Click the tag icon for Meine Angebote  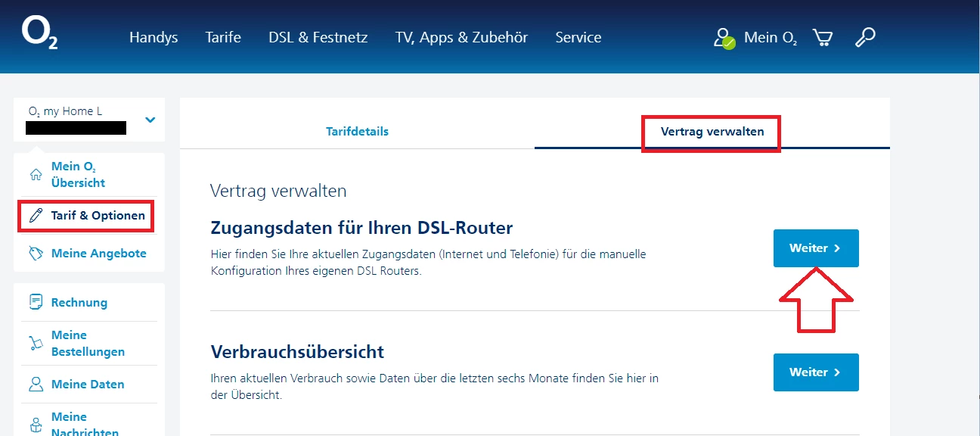point(36,254)
